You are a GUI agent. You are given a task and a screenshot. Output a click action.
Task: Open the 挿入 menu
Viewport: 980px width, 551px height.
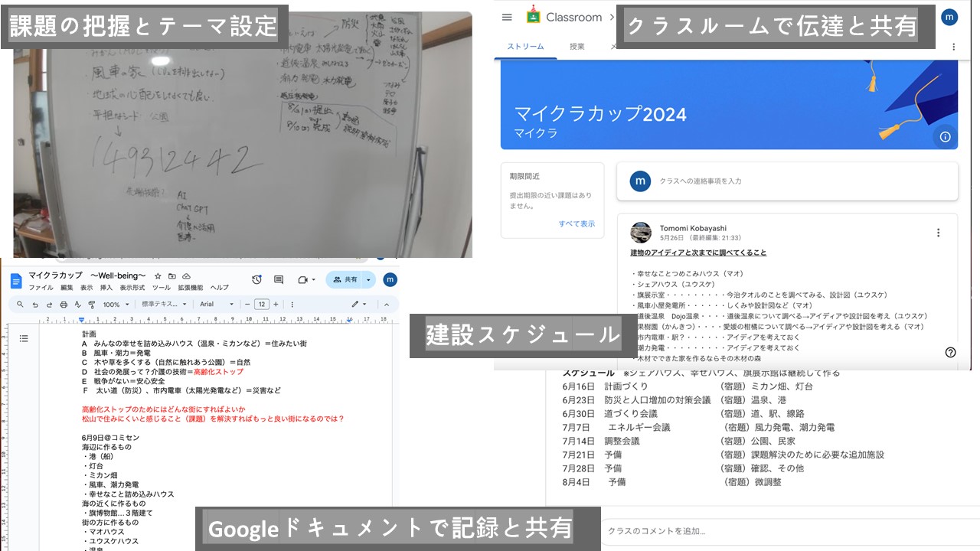(106, 288)
